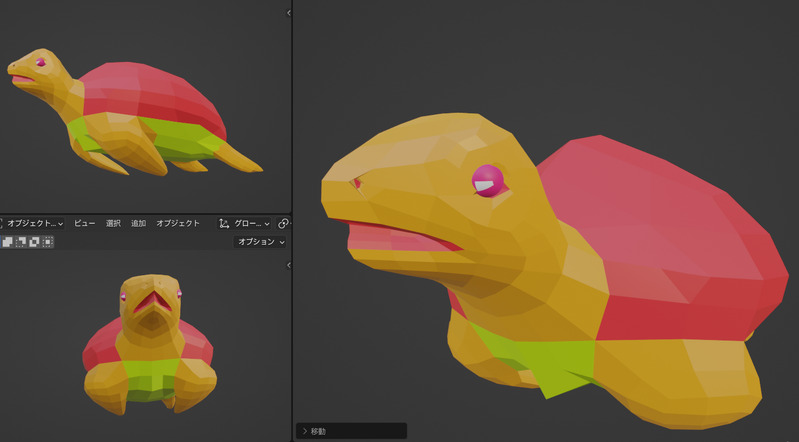
Task: Select the extend selection mode icon
Action: 8,242
